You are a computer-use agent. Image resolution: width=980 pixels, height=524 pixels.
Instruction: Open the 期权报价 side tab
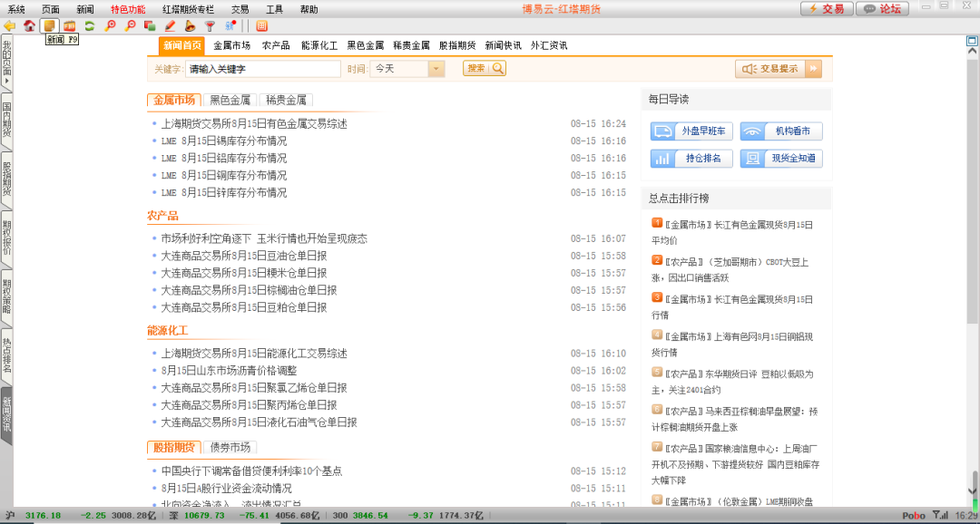tap(7, 238)
